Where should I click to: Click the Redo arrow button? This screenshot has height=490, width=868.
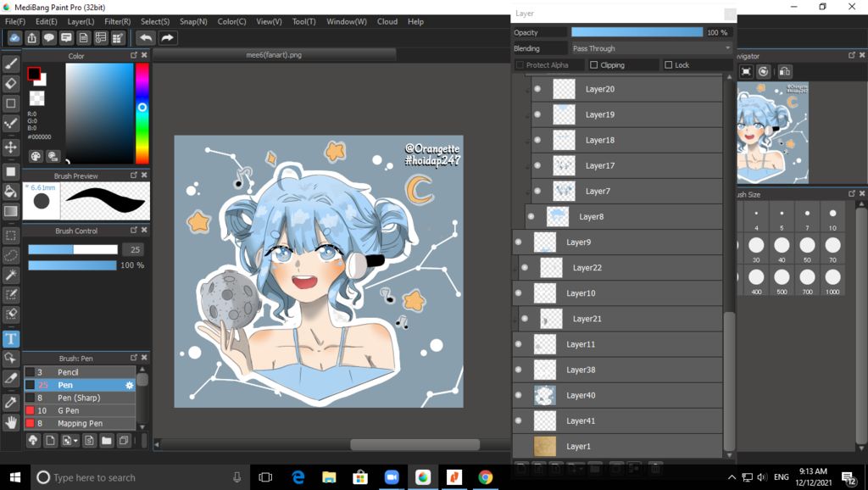[167, 37]
